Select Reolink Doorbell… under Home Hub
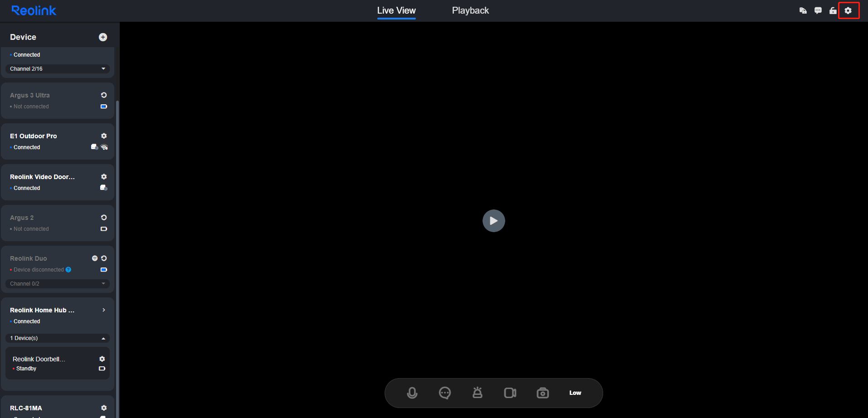868x418 pixels. (x=58, y=363)
